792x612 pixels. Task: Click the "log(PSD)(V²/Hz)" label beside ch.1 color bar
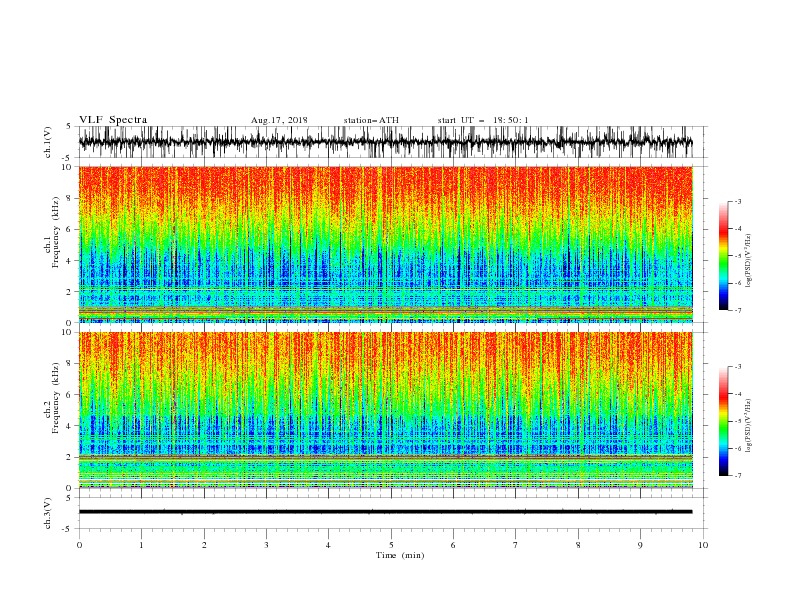[x=749, y=261]
